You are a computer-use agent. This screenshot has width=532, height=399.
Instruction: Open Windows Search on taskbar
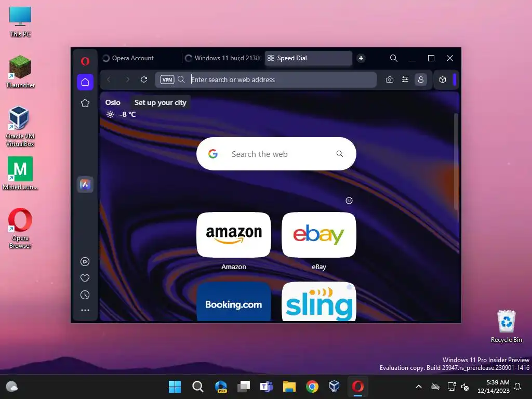point(197,387)
